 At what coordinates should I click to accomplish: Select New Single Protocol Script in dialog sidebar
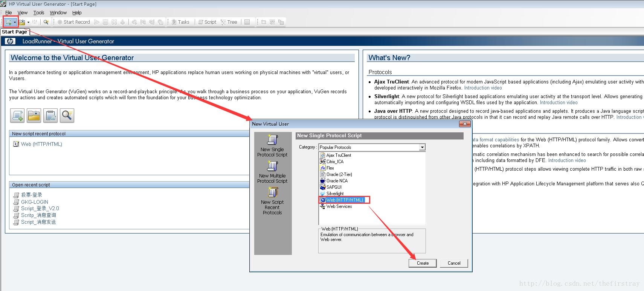click(272, 146)
